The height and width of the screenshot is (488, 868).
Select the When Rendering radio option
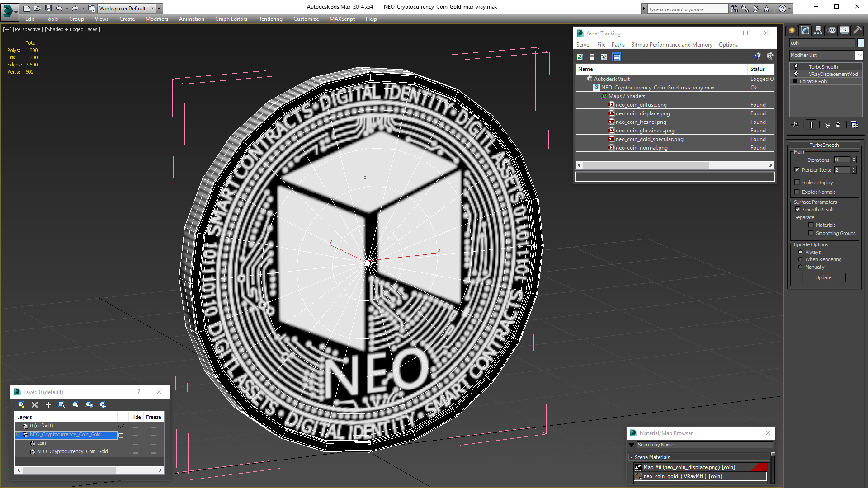click(x=801, y=259)
